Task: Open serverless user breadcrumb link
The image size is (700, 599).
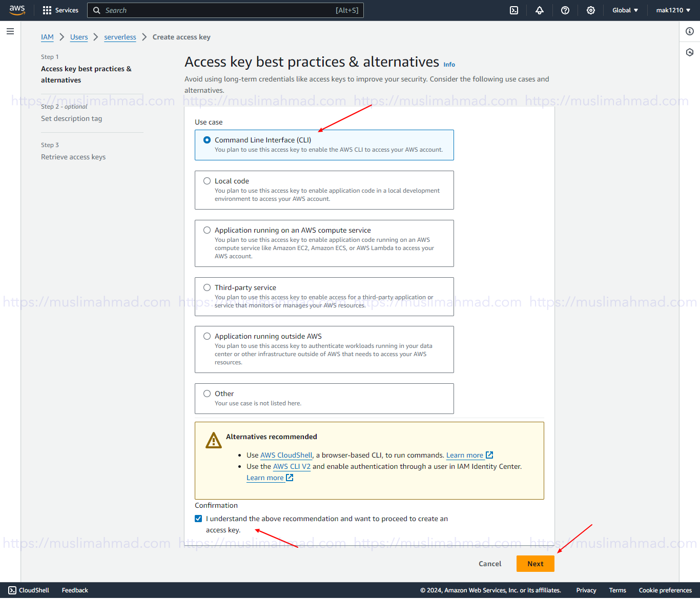Action: [x=120, y=37]
